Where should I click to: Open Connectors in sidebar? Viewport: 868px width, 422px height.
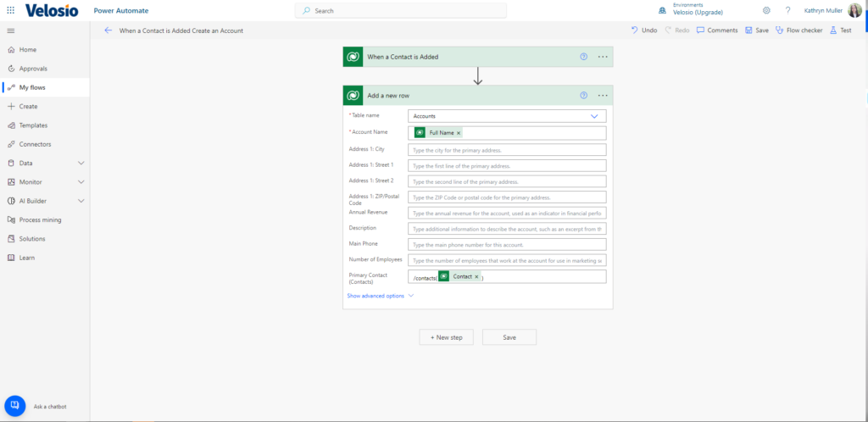(45, 144)
